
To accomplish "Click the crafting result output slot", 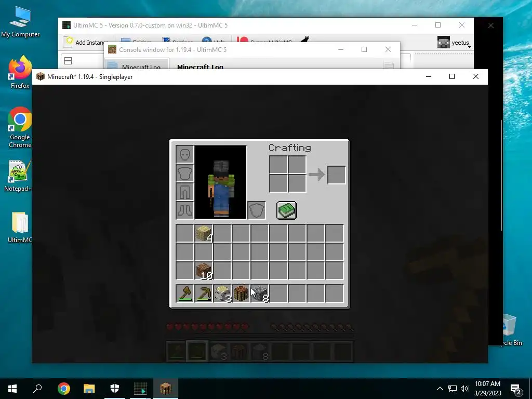I will pyautogui.click(x=337, y=175).
